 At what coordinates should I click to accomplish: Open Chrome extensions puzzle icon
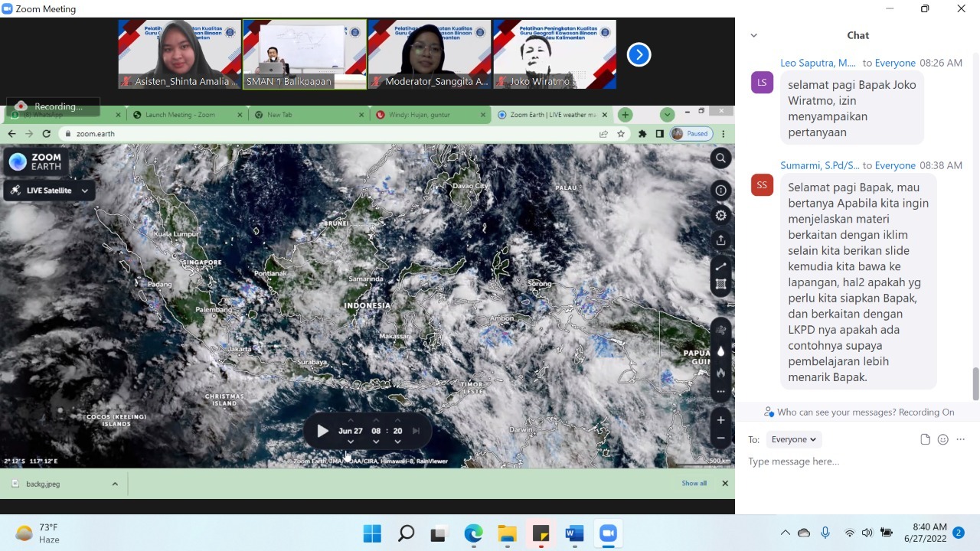pos(642,134)
